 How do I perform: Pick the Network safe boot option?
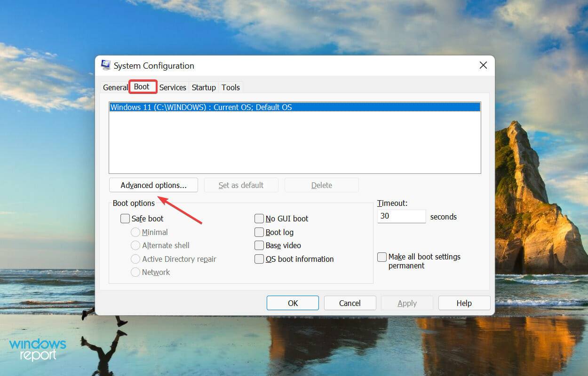point(135,272)
